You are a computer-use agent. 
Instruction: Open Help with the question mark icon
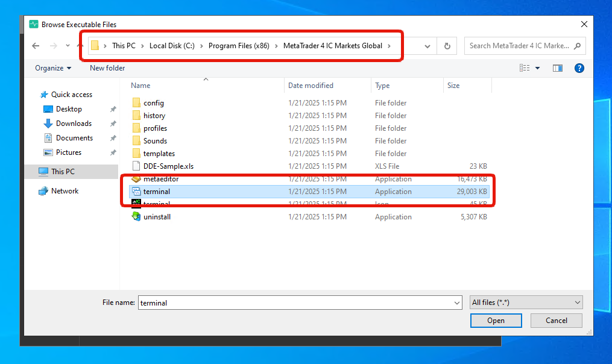(x=579, y=68)
